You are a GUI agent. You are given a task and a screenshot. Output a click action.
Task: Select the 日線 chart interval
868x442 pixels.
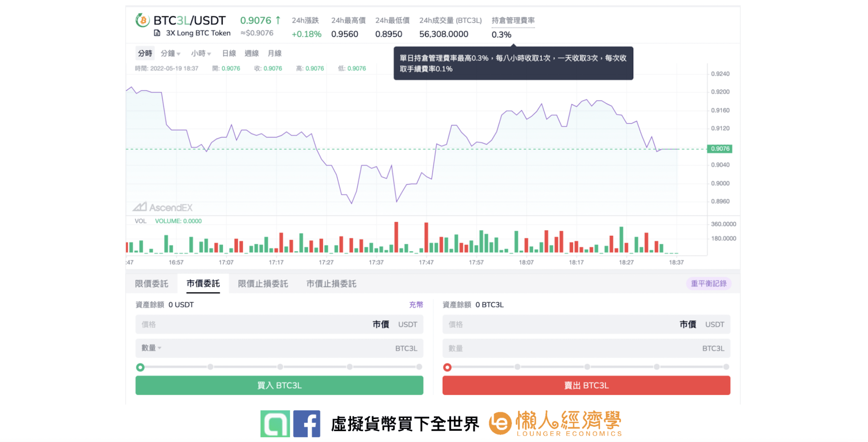229,53
